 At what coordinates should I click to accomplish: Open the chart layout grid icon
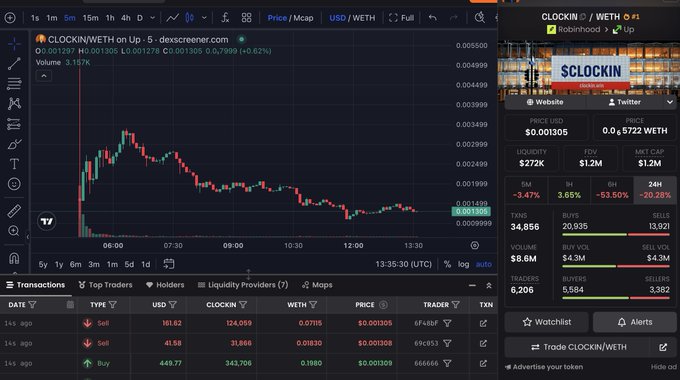[x=246, y=18]
